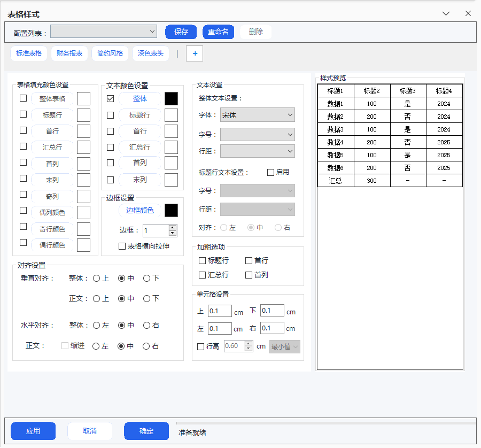Click the 保存 button
This screenshot has width=481, height=448.
[181, 32]
